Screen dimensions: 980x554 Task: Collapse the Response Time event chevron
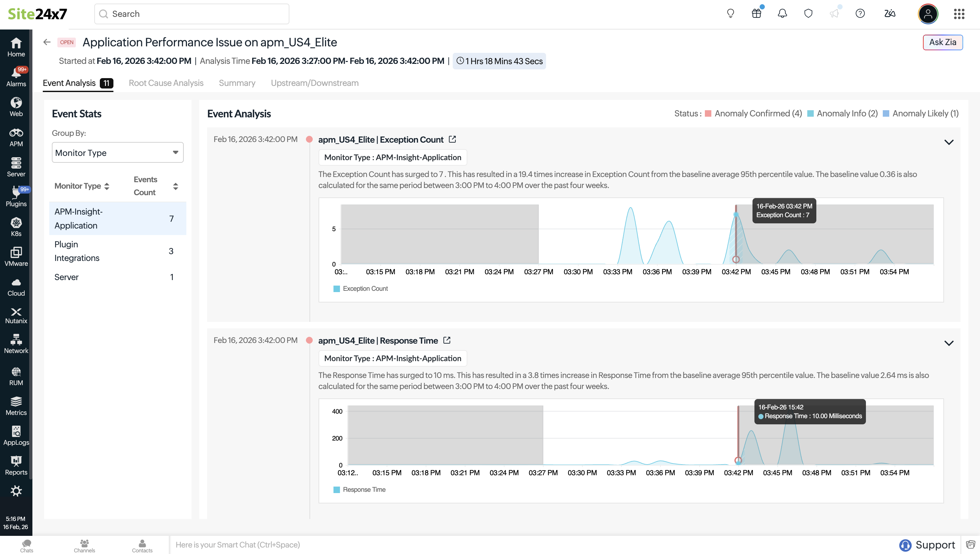[x=949, y=343]
